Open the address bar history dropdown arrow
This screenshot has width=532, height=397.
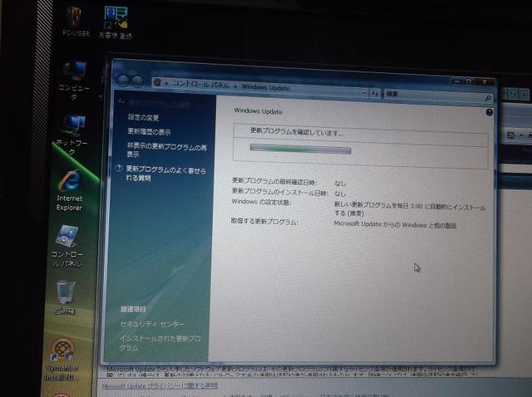pyautogui.click(x=364, y=92)
